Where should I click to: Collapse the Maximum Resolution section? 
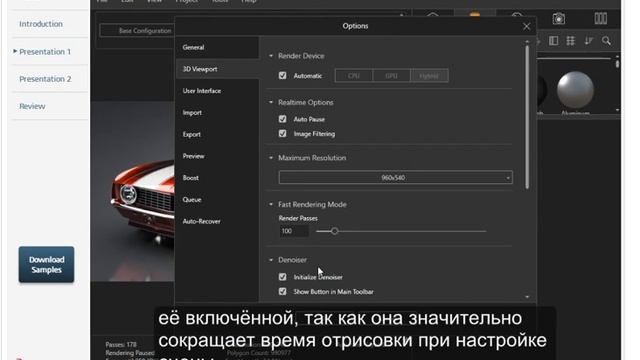click(271, 158)
